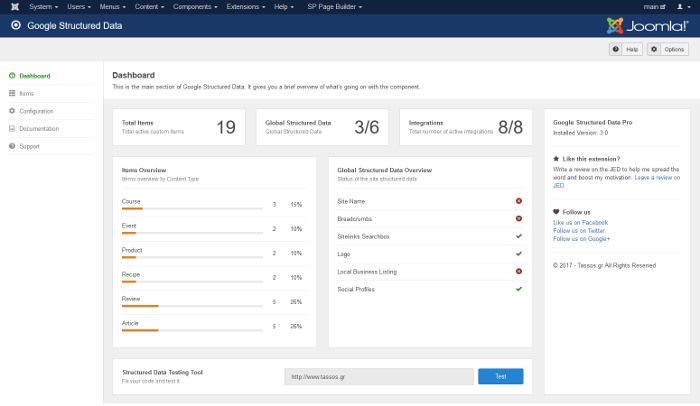The width and height of the screenshot is (700, 406).
Task: Click the red status icon for Site Name
Action: coord(519,201)
